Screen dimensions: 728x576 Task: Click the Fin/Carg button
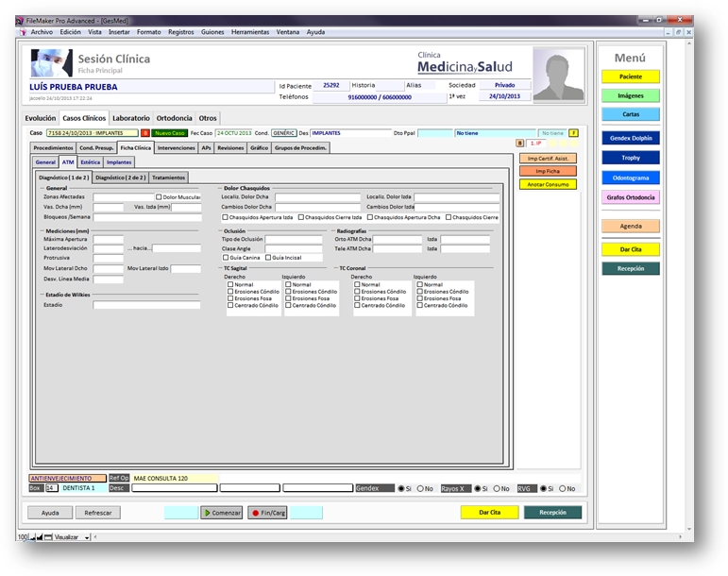click(267, 513)
